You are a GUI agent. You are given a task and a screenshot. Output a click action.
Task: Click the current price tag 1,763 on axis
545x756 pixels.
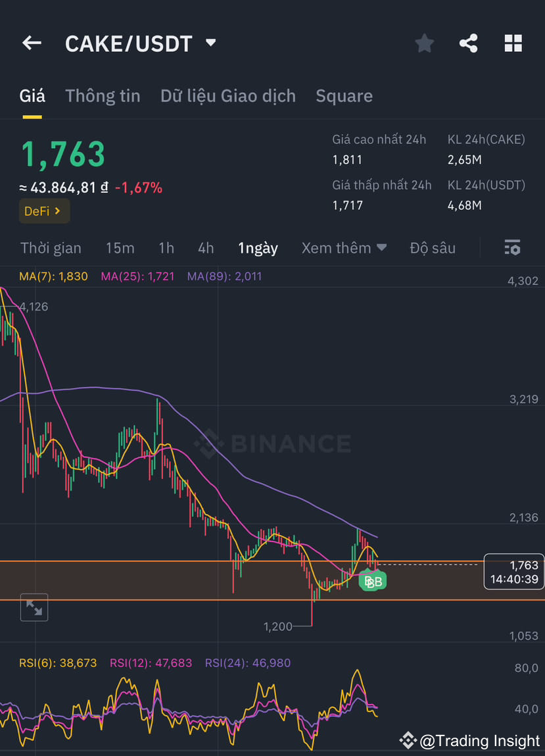point(514,572)
